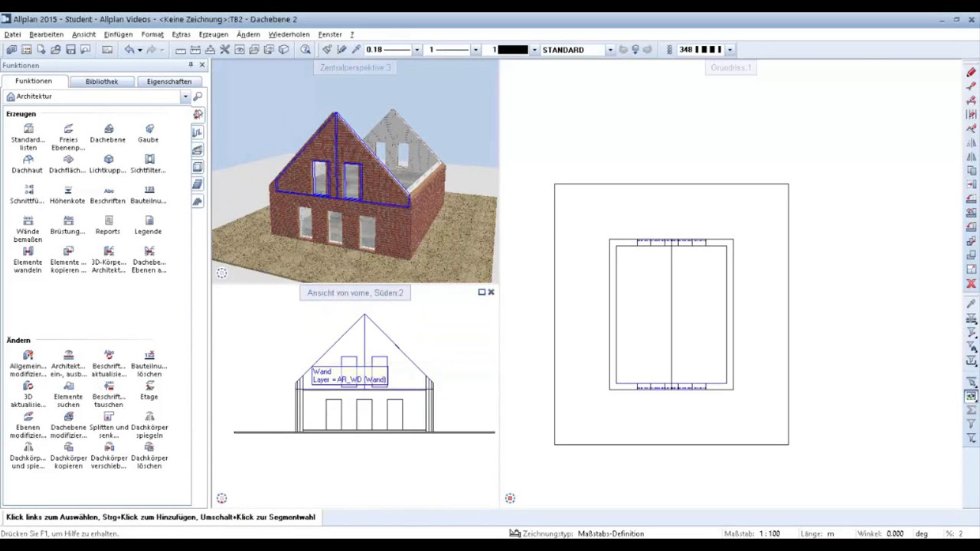Activate the Elemente wandeln tool
This screenshot has width=980, height=551.
point(28,260)
